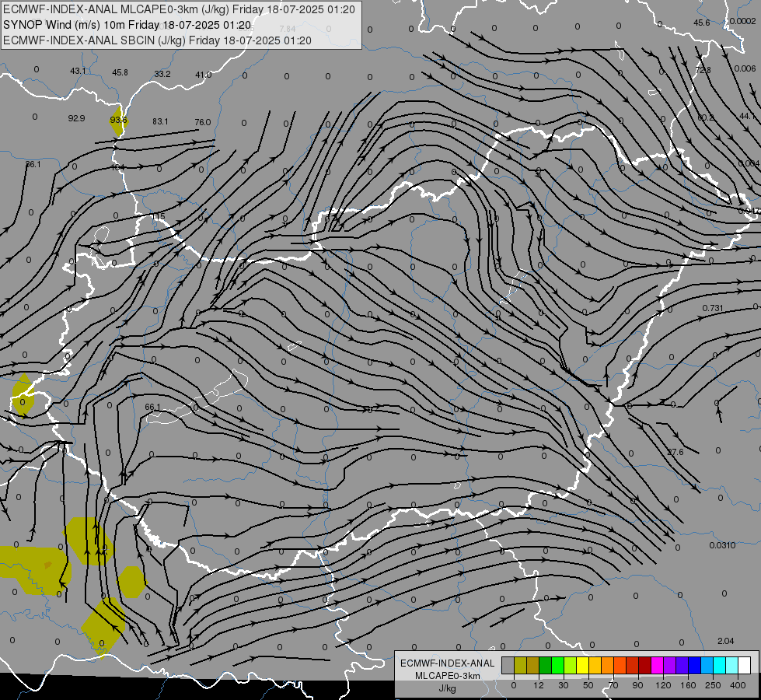Pick the pale cyan legend swatch
Viewport: 761px width, 700px height.
click(x=732, y=666)
